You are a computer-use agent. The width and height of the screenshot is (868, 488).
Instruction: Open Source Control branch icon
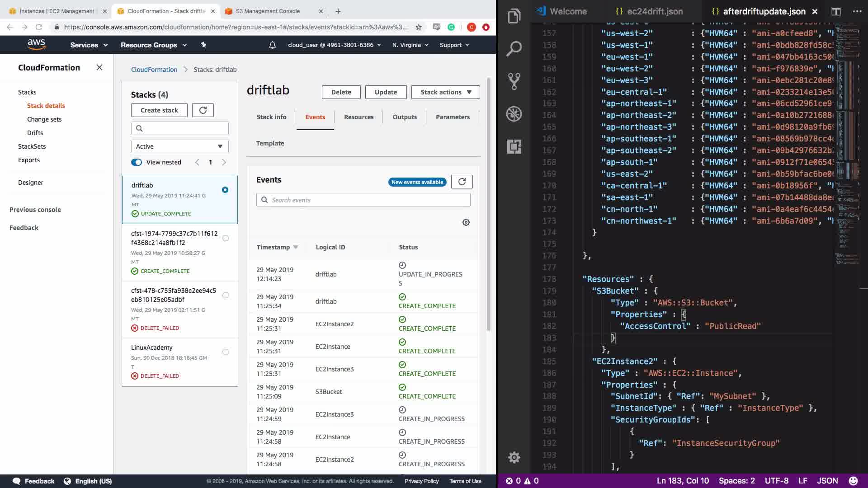click(514, 81)
